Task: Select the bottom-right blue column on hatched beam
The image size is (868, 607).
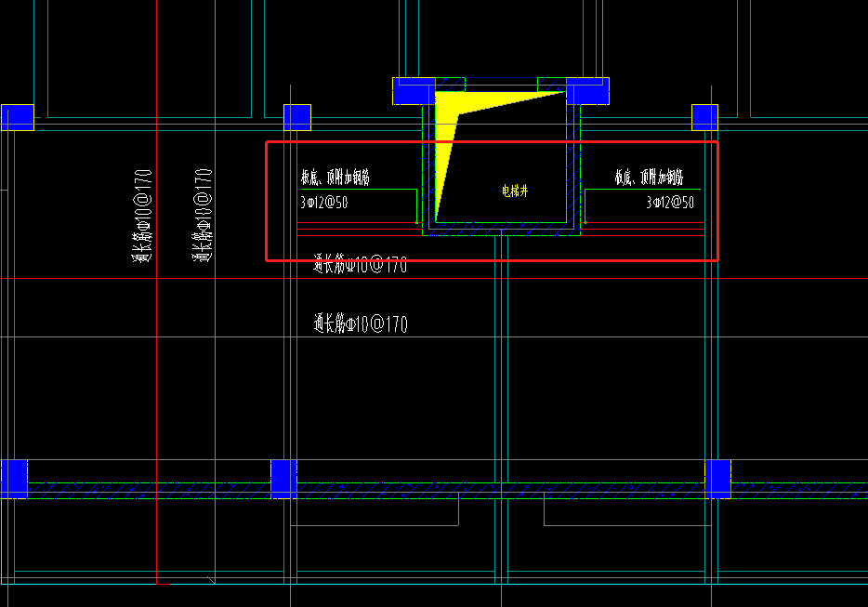Action: [717, 479]
